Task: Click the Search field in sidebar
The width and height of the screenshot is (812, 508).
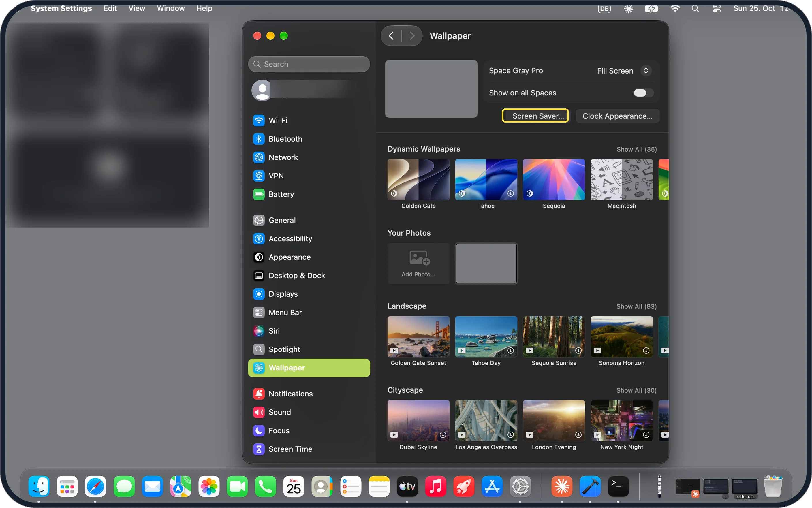Action: [x=309, y=64]
